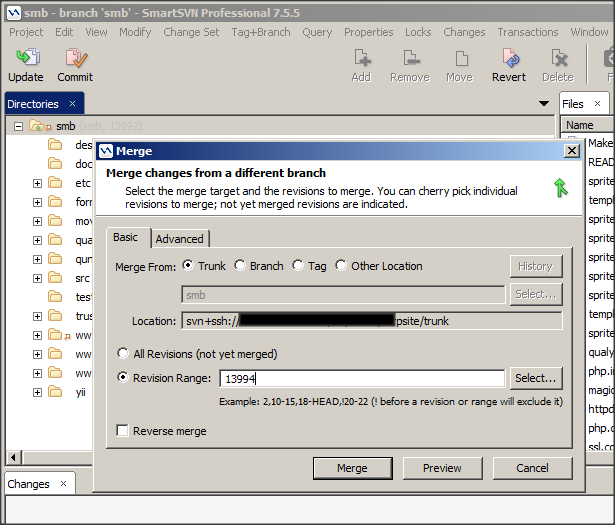Click the Preview button
Screen dimensions: 615x525
coord(442,468)
